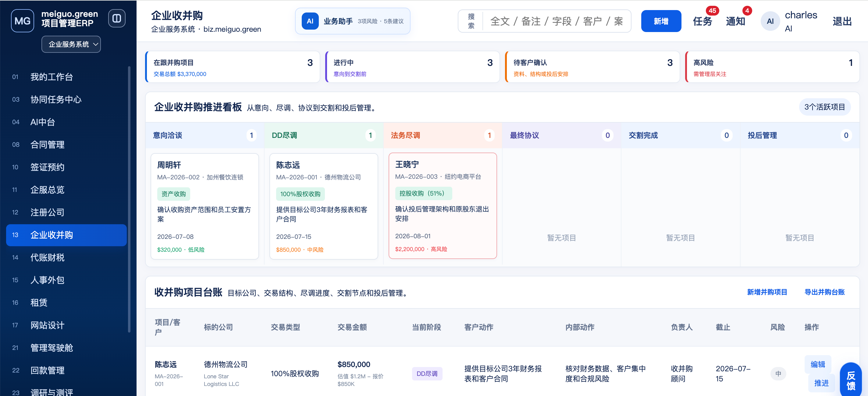Click the 待客户确认 stat card
Image resolution: width=868 pixels, height=396 pixels.
pyautogui.click(x=592, y=67)
